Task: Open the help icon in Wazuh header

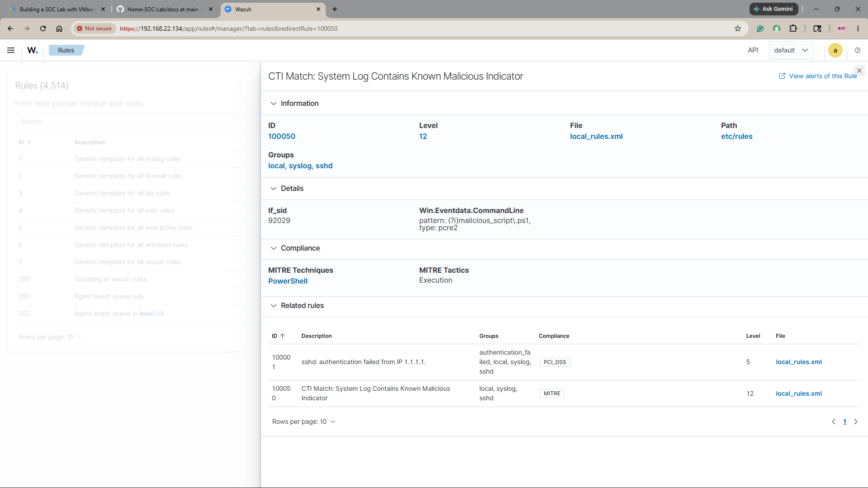Action: tap(858, 50)
